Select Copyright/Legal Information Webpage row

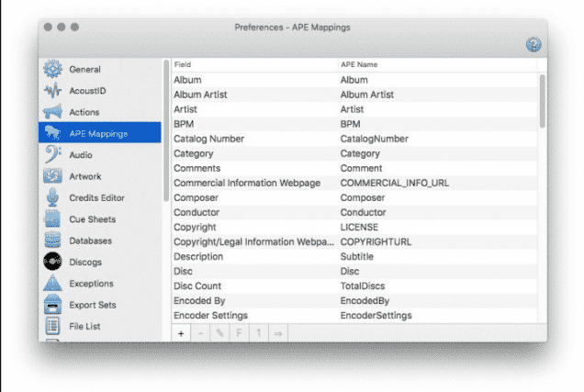(x=354, y=241)
